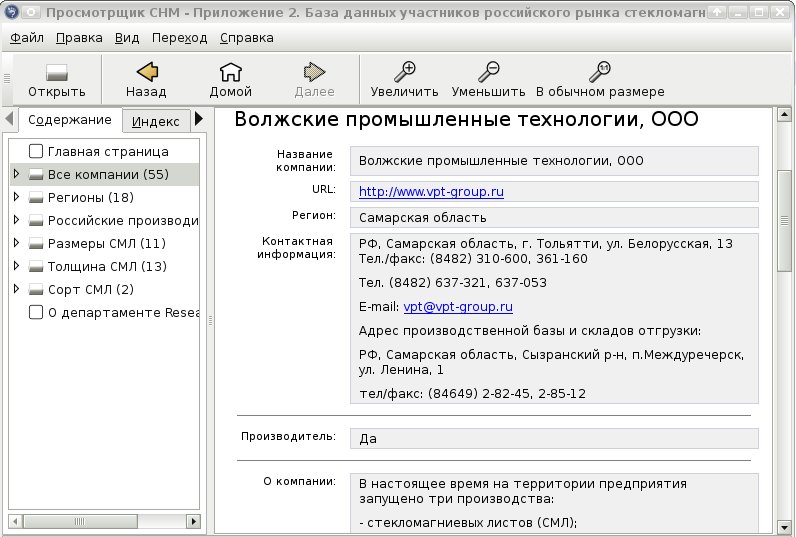The width and height of the screenshot is (796, 537).
Task: Expand the Сорт СМЛ (2) tree node
Action: tap(16, 289)
